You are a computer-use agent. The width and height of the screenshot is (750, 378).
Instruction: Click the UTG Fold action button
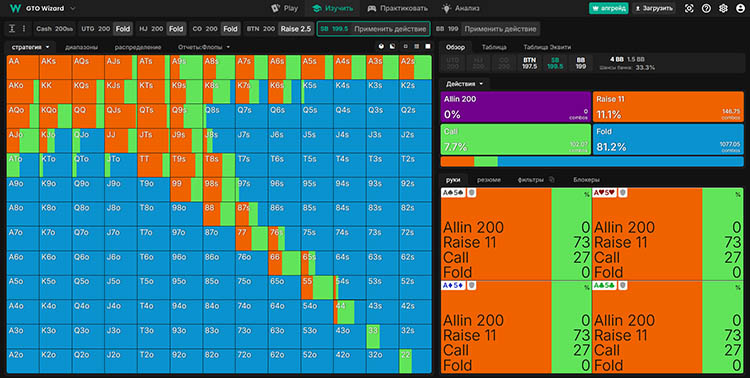pyautogui.click(x=123, y=29)
